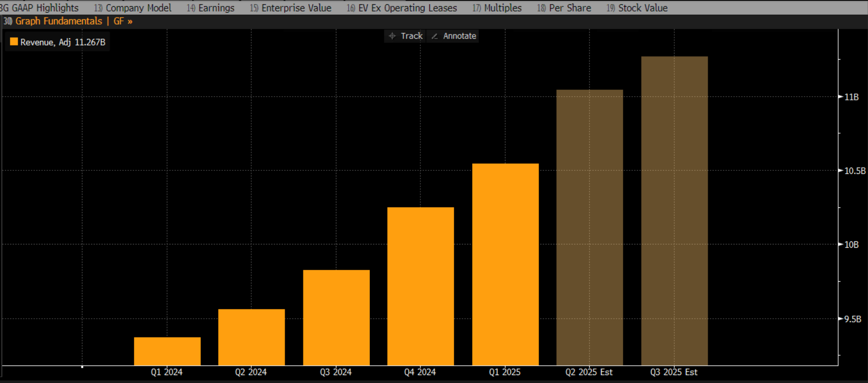Select the Enterprise Value tab
The width and height of the screenshot is (868, 383).
(x=290, y=8)
